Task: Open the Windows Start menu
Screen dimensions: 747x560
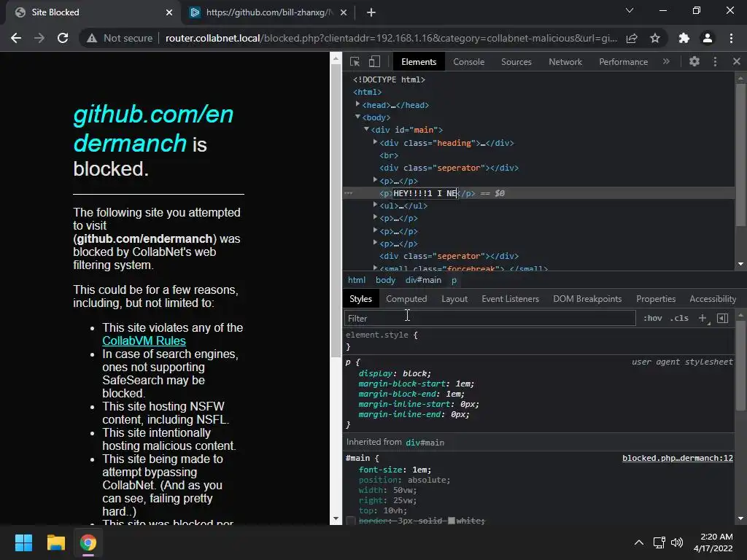Action: click(23, 542)
